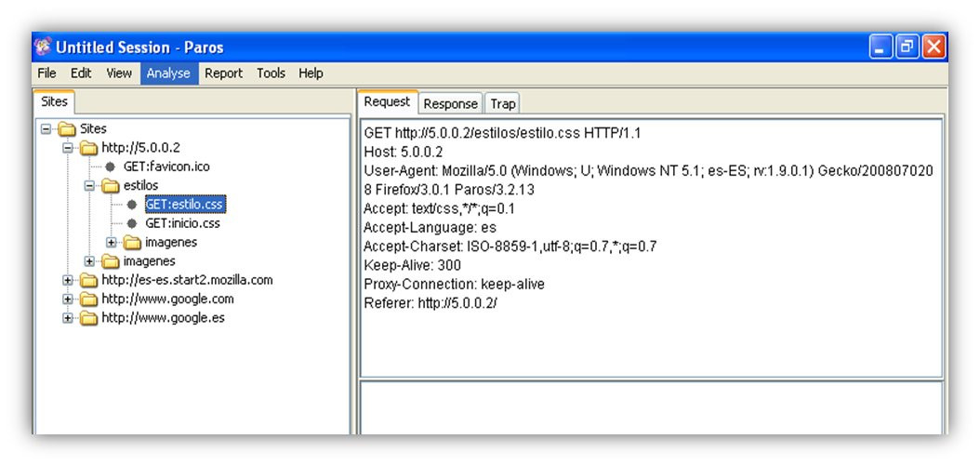Screen dimensions: 980x466
Task: Click the Accept-Charset header line
Action: pyautogui.click(x=510, y=246)
